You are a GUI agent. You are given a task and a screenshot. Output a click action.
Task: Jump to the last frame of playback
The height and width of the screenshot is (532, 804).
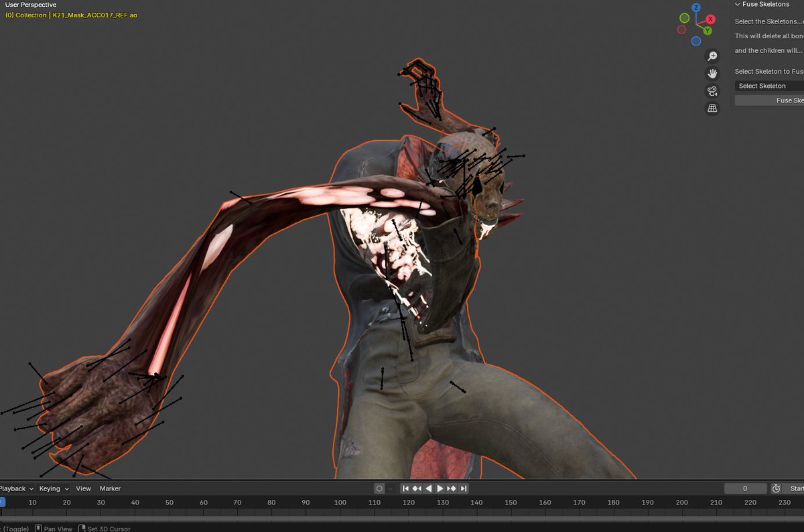(x=463, y=489)
